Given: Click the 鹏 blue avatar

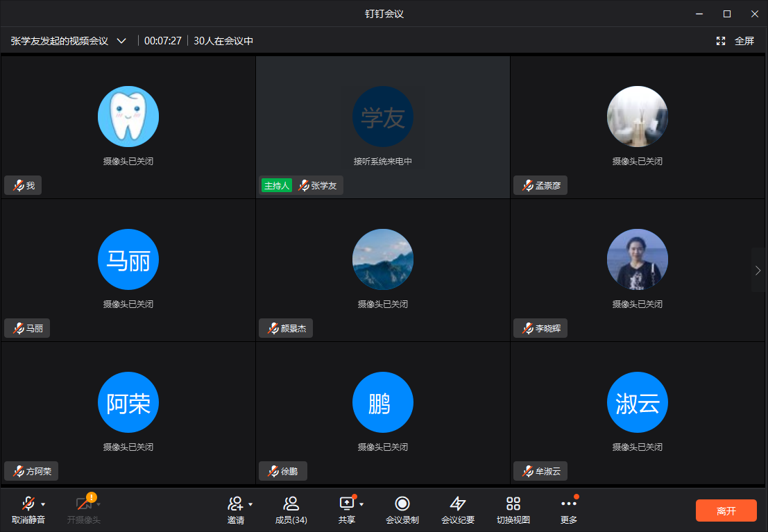Looking at the screenshot, I should pyautogui.click(x=383, y=403).
